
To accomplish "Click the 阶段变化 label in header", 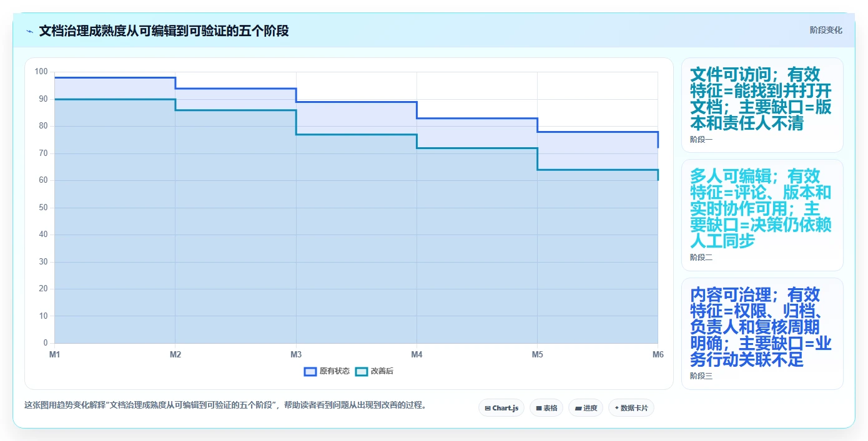I will [826, 30].
